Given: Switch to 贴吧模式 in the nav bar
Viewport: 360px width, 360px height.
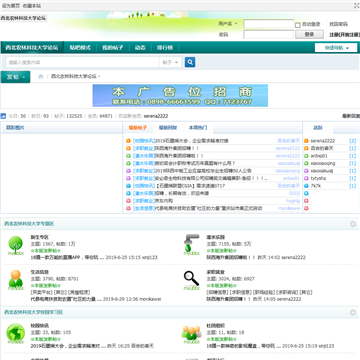Looking at the screenshot, I should [80, 48].
